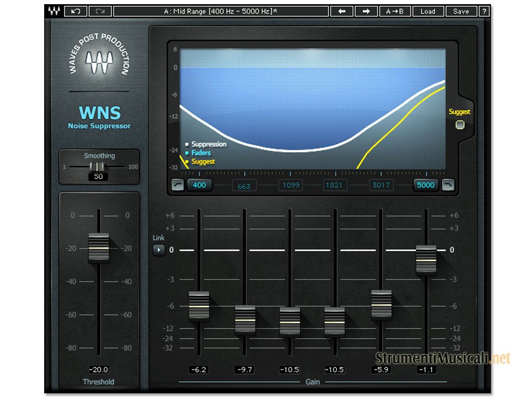Select the 400 Hz low frequency field
532x399 pixels.
[199, 185]
